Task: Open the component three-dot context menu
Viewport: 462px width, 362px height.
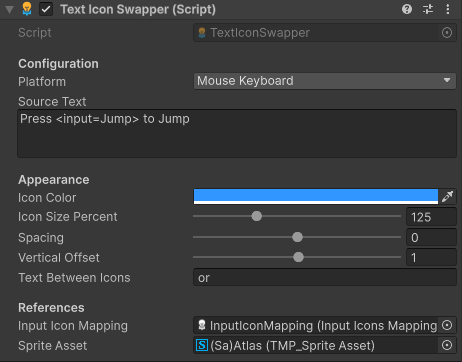Action: click(448, 9)
